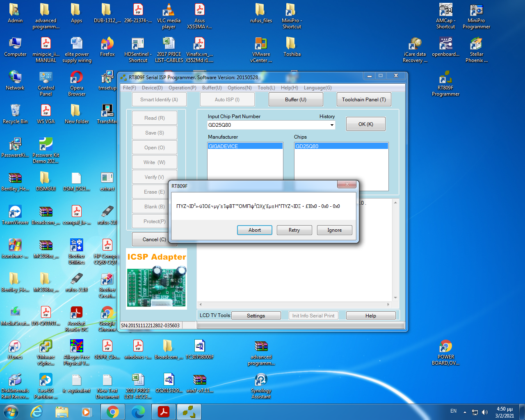Open Chrome from the taskbar

pyautogui.click(x=112, y=412)
